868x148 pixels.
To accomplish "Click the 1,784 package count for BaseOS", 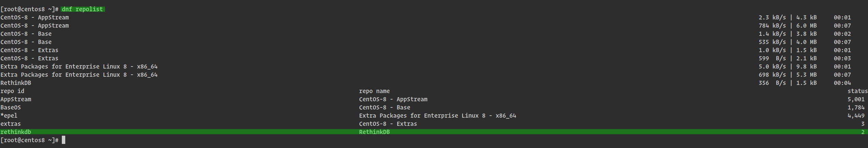I will 856,107.
